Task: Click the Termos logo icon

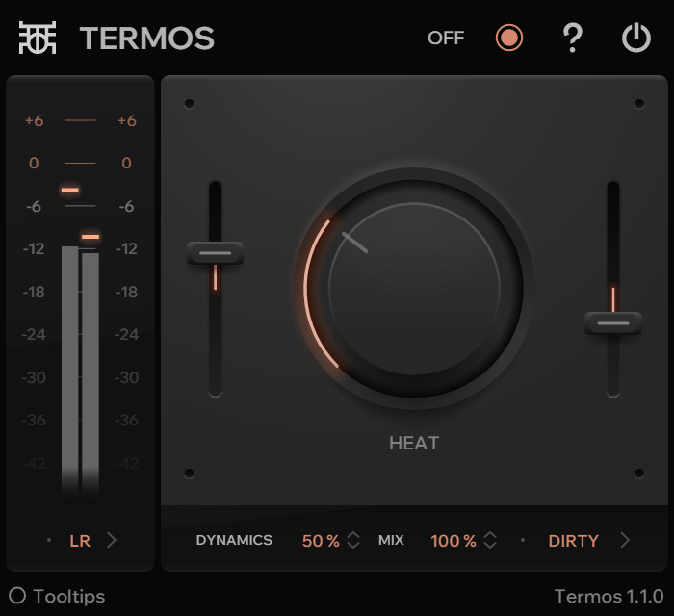Action: click(39, 38)
